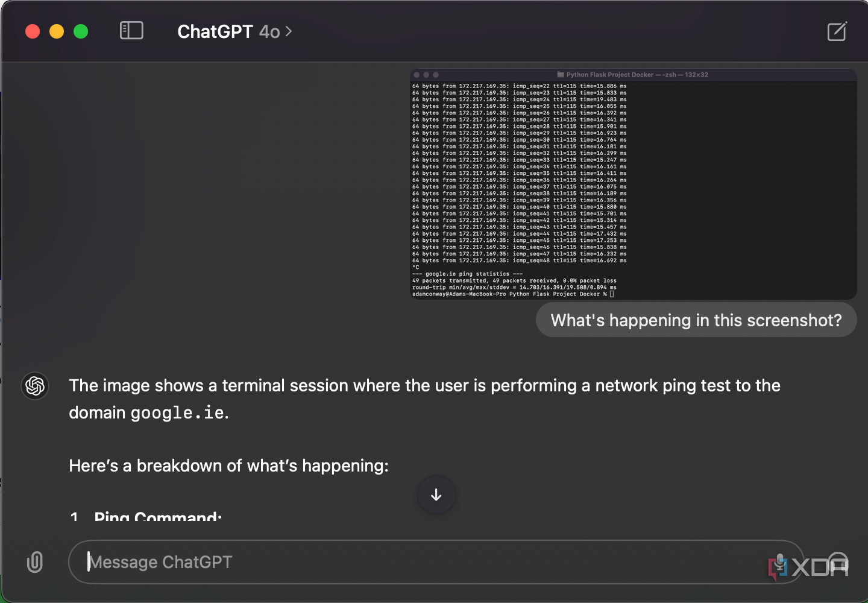Open a new chat with the compose icon
The height and width of the screenshot is (603, 868).
coord(837,32)
